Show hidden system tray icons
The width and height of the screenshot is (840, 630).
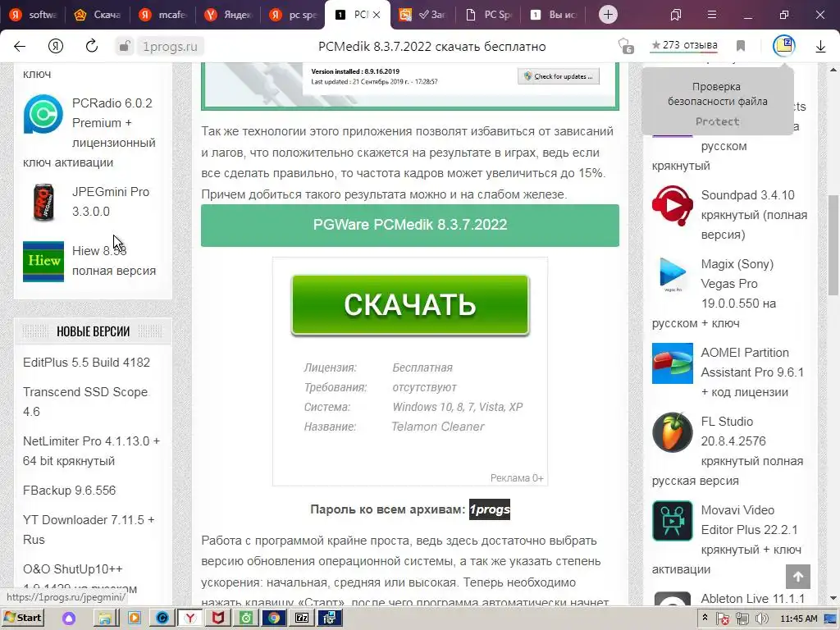(705, 618)
